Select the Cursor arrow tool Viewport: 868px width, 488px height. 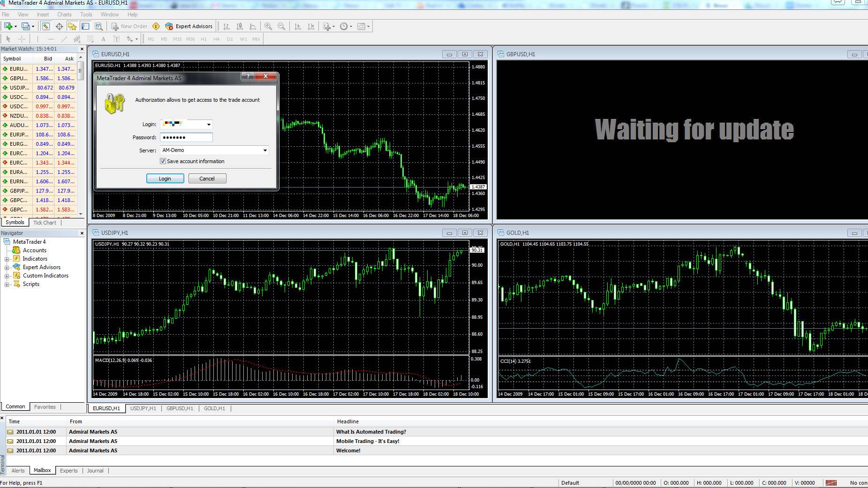tap(8, 39)
